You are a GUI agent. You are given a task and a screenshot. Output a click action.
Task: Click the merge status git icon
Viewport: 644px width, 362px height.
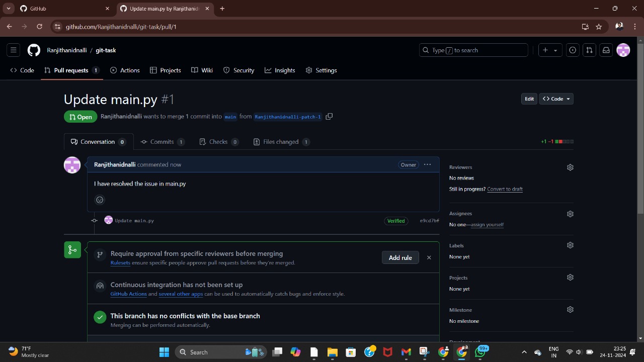pos(72,250)
